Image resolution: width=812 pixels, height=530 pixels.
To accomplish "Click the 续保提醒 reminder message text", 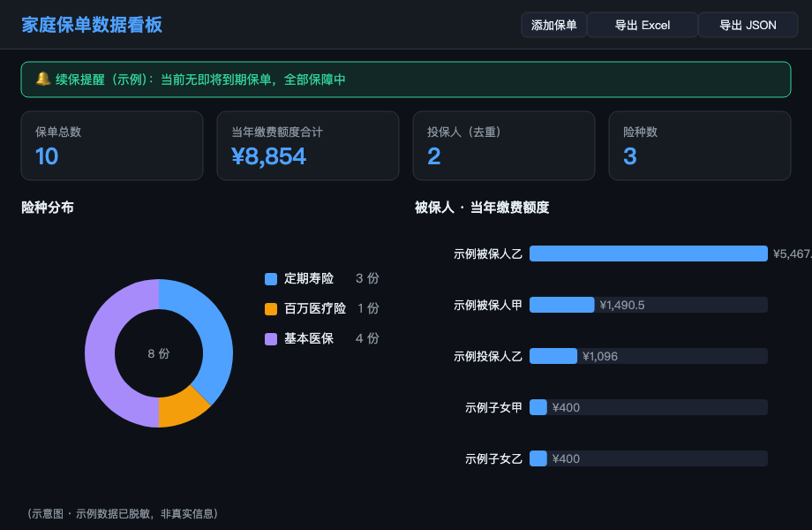I will pos(200,79).
